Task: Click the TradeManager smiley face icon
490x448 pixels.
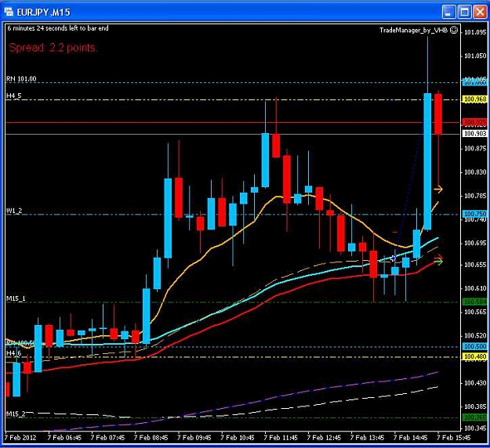Action: 454,30
